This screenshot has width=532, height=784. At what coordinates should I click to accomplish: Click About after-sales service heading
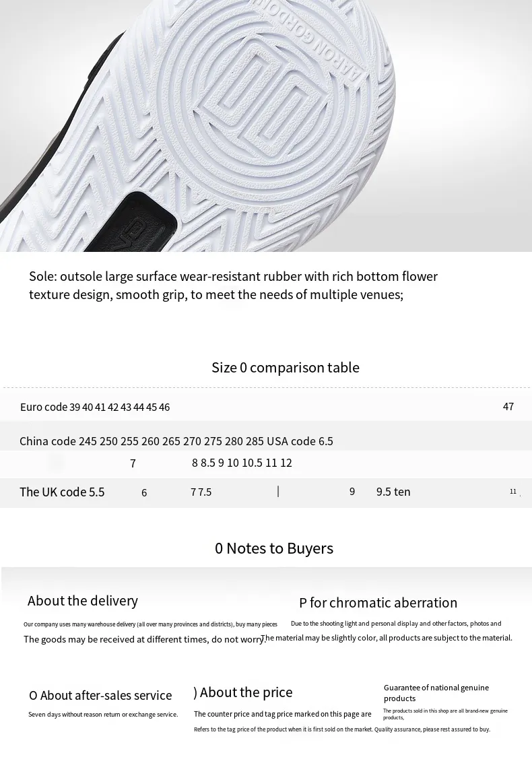tap(100, 696)
